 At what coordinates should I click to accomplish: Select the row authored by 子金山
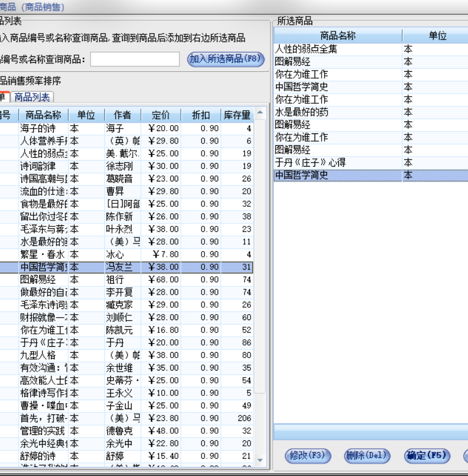(126, 405)
